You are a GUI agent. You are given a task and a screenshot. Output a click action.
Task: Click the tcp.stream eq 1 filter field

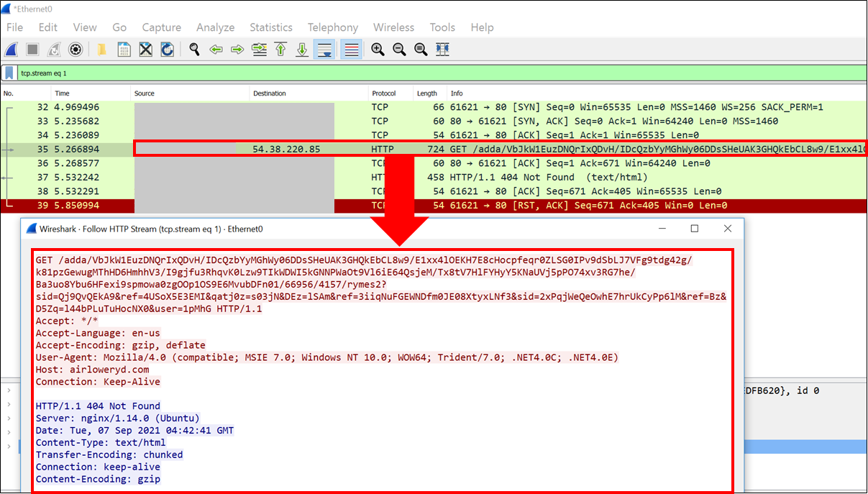coord(431,73)
